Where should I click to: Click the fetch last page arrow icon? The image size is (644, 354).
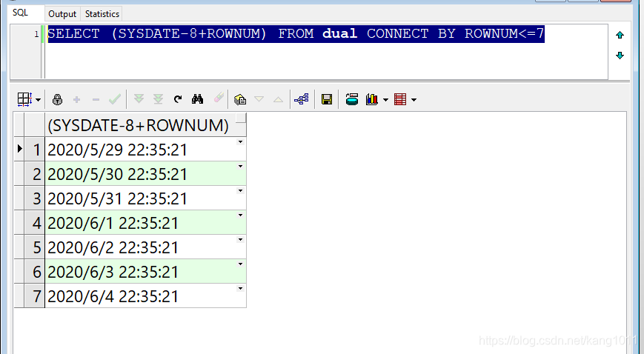158,99
